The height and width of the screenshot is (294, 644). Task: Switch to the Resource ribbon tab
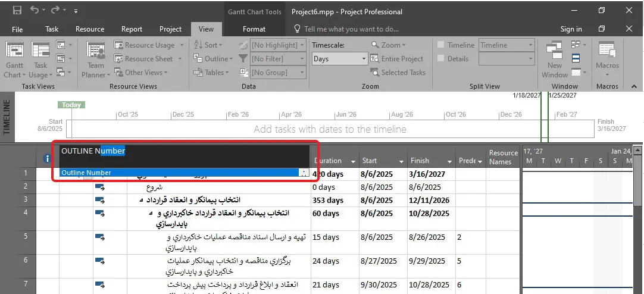[89, 29]
